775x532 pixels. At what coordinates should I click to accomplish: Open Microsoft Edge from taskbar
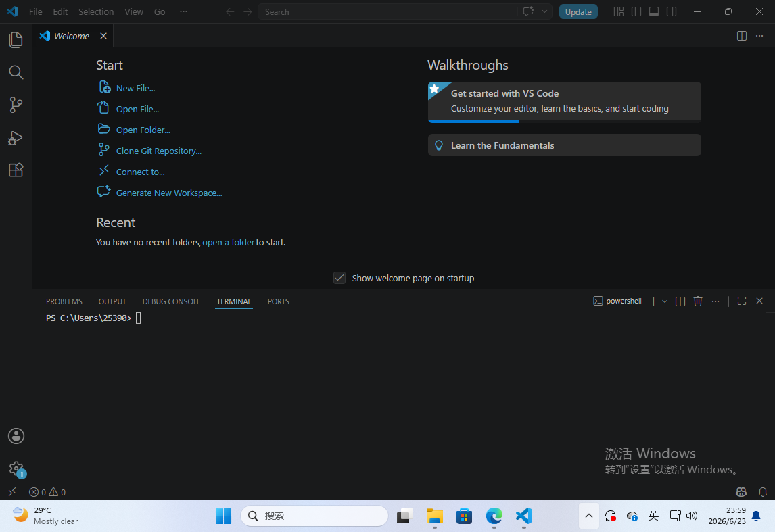pos(494,516)
